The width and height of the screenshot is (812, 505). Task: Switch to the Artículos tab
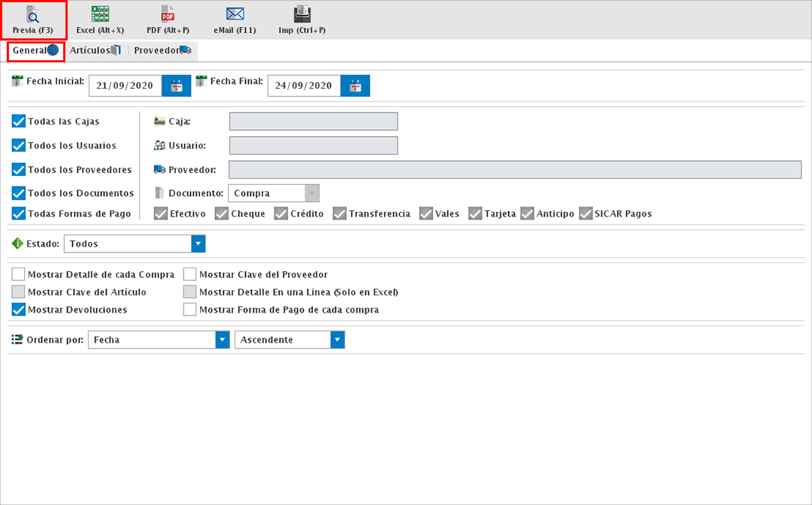pos(95,50)
